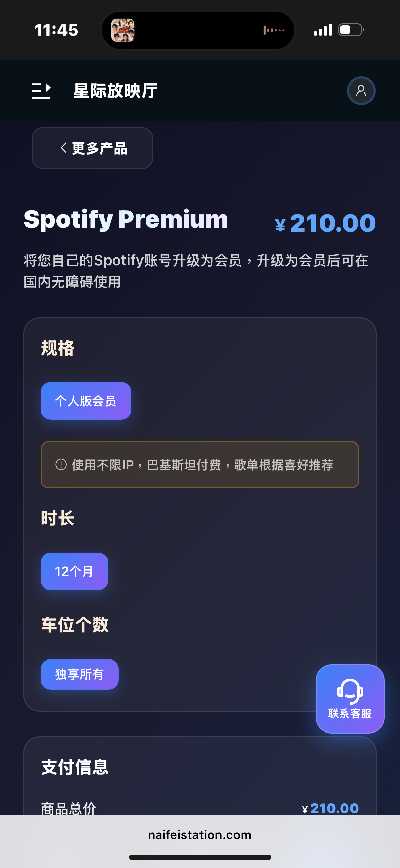This screenshot has height=868, width=400.
Task: Tap the 11:45 clock in status bar
Action: click(56, 30)
